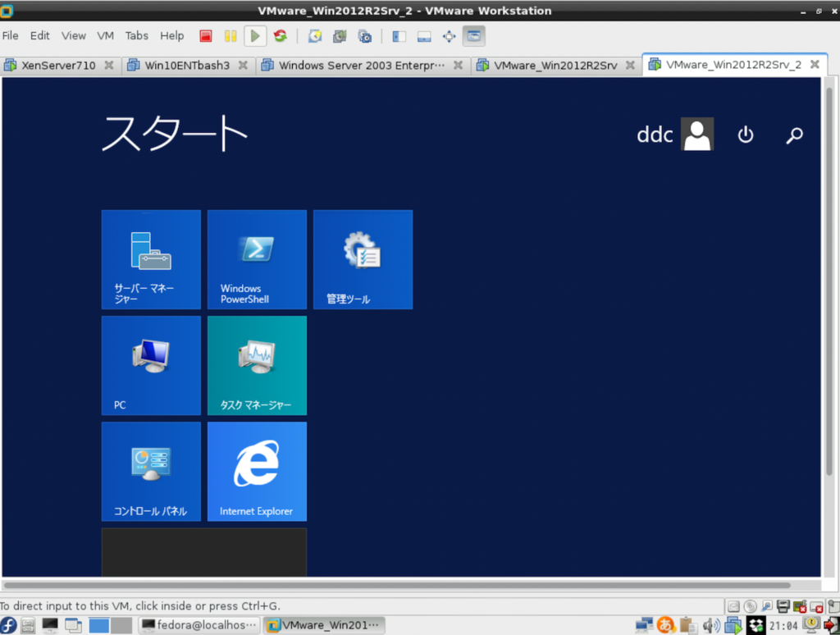Screen dimensions: 840x635
Task: Open the 管理ツール tile
Action: tap(363, 259)
